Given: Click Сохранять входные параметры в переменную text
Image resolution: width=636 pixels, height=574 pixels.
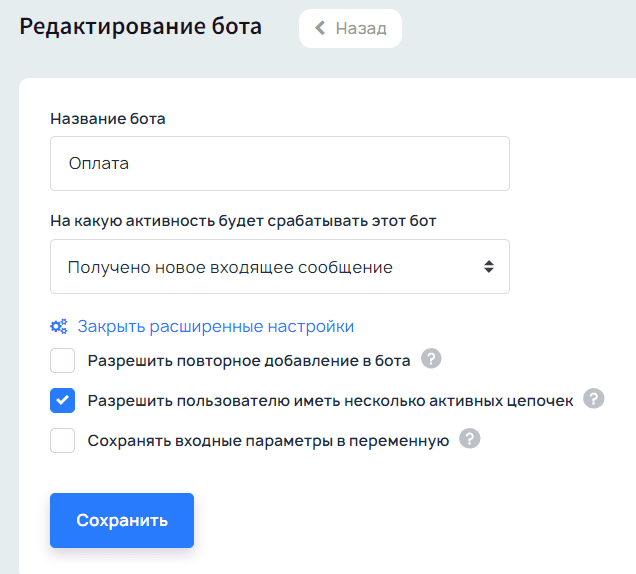Looking at the screenshot, I should pyautogui.click(x=269, y=441).
